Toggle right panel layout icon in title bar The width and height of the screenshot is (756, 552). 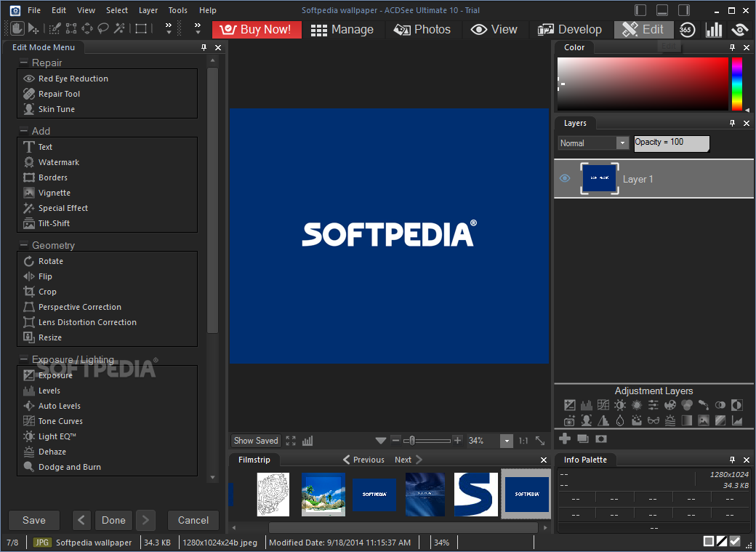(684, 10)
